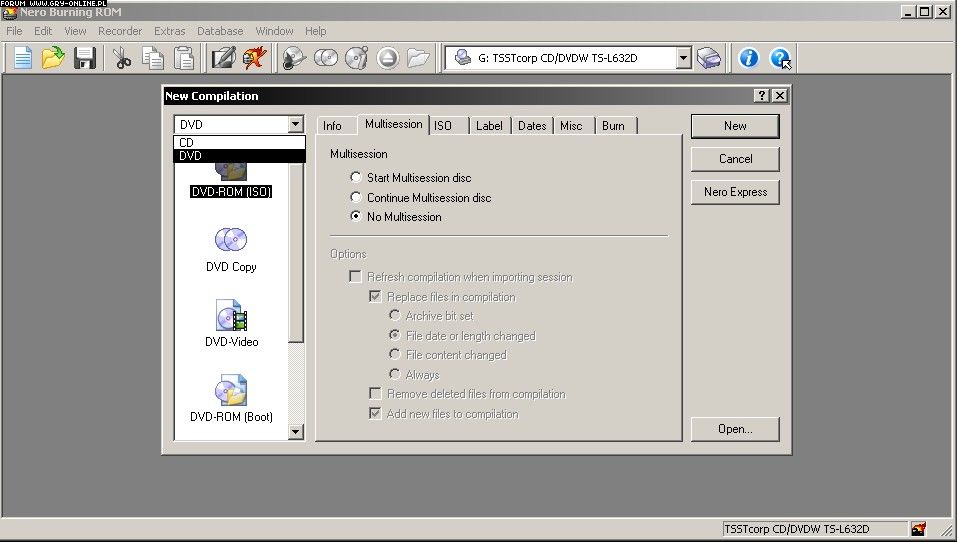
Task: Switch to the Burn tab
Action: [x=615, y=126]
